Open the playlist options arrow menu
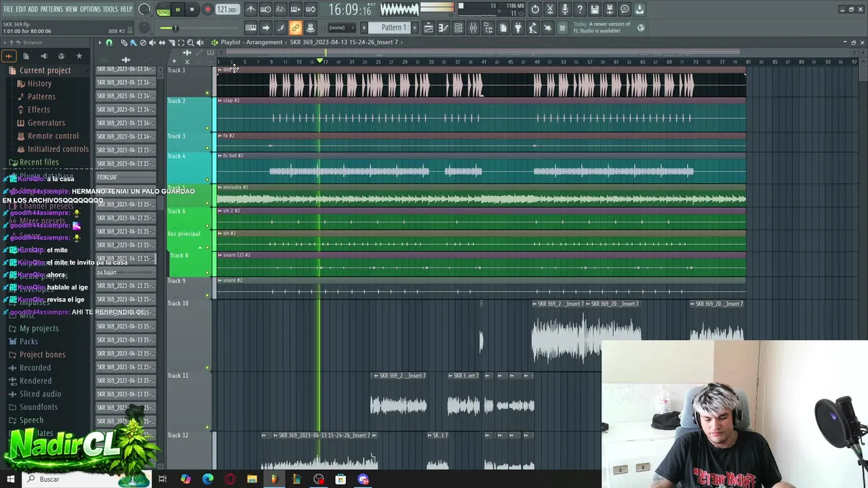Image resolution: width=868 pixels, height=488 pixels. 99,43
